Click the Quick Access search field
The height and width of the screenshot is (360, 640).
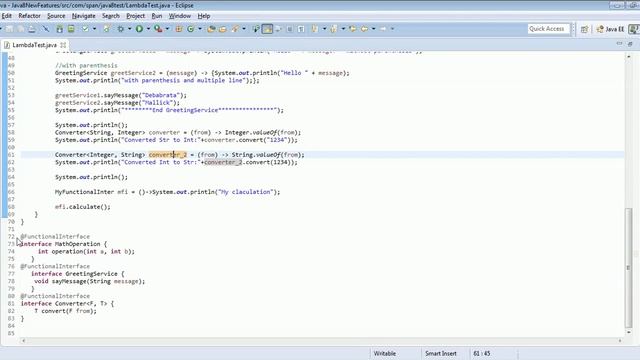[548, 29]
